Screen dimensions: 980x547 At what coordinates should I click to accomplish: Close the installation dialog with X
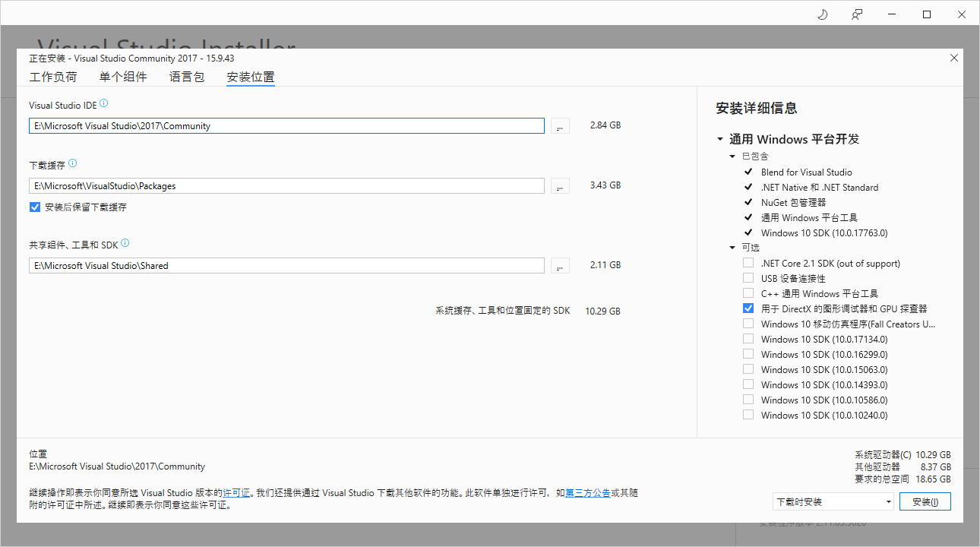pos(954,58)
